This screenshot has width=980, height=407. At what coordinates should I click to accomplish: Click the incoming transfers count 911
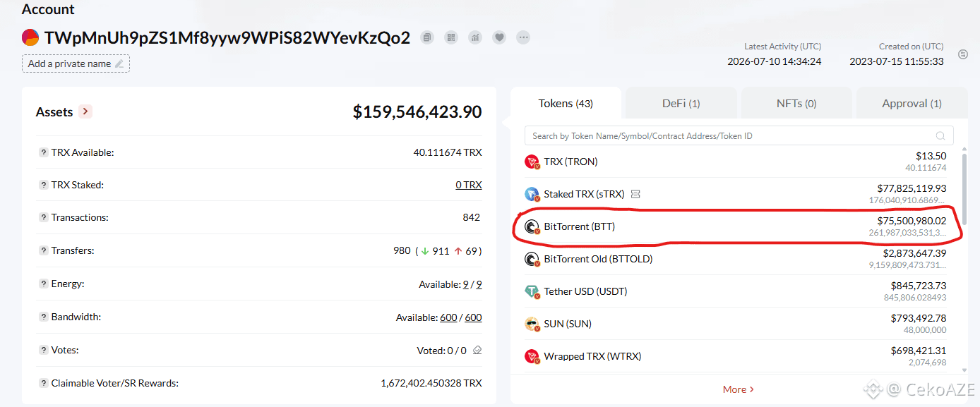(441, 250)
